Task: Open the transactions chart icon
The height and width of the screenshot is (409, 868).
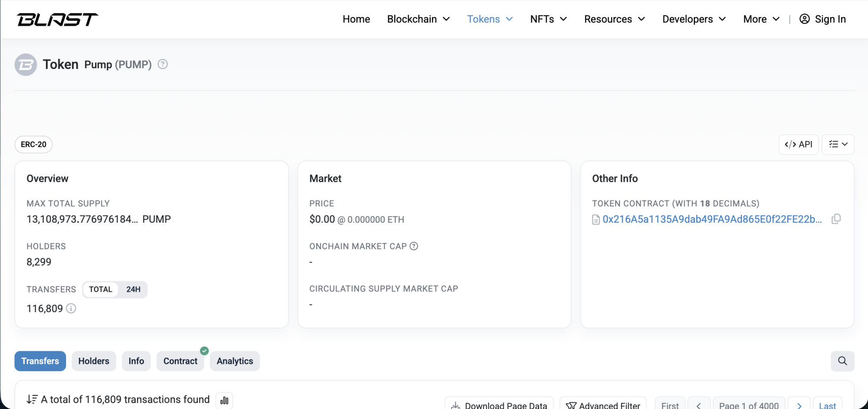Action: tap(224, 400)
